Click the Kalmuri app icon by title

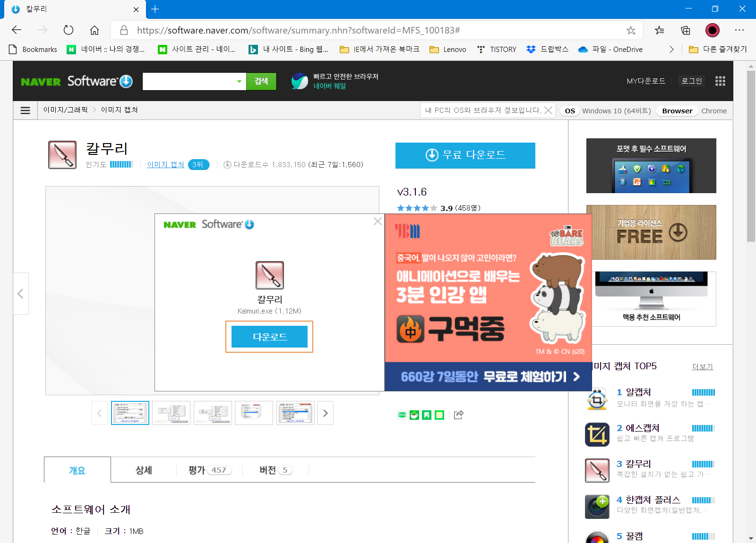(62, 155)
